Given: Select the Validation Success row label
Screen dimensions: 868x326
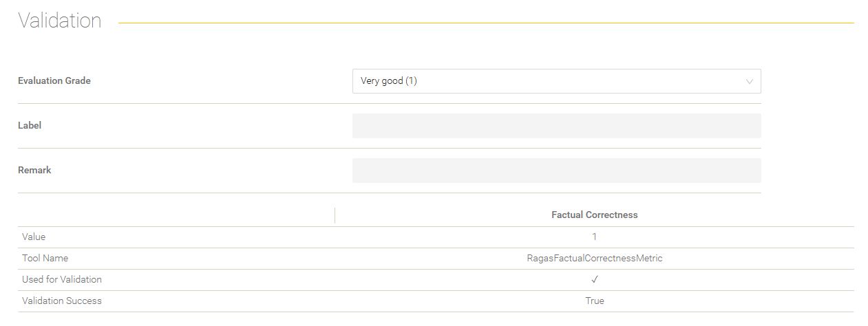Looking at the screenshot, I should coord(62,301).
